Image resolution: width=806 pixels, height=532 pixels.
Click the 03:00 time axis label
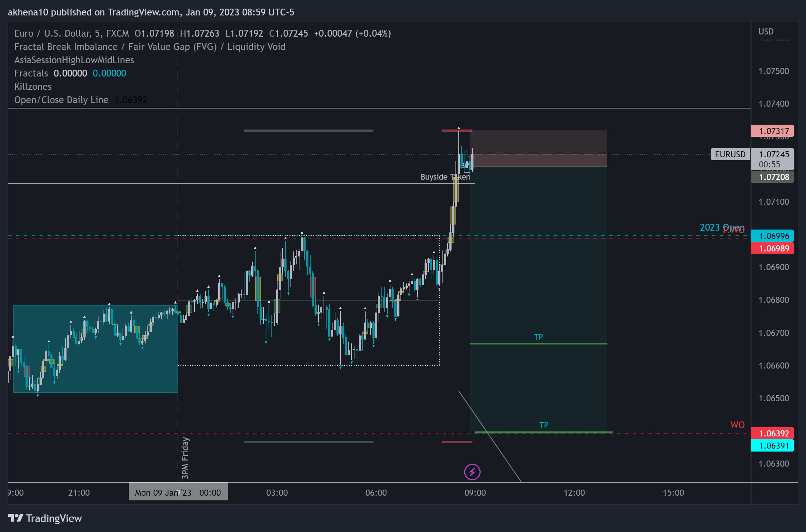277,493
